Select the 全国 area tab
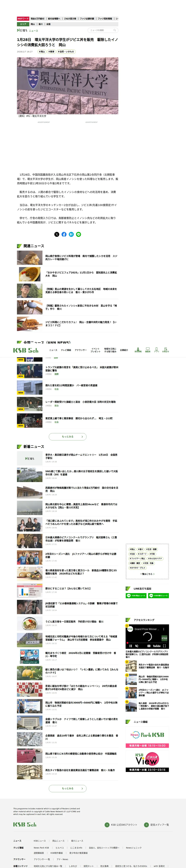Image resolution: width=186 pixels, height=868 pixels. point(48,24)
